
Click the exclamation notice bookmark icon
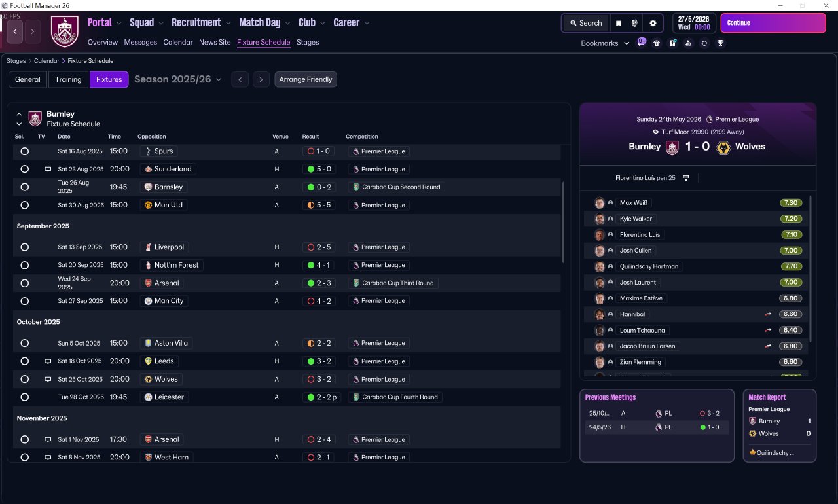pyautogui.click(x=672, y=43)
